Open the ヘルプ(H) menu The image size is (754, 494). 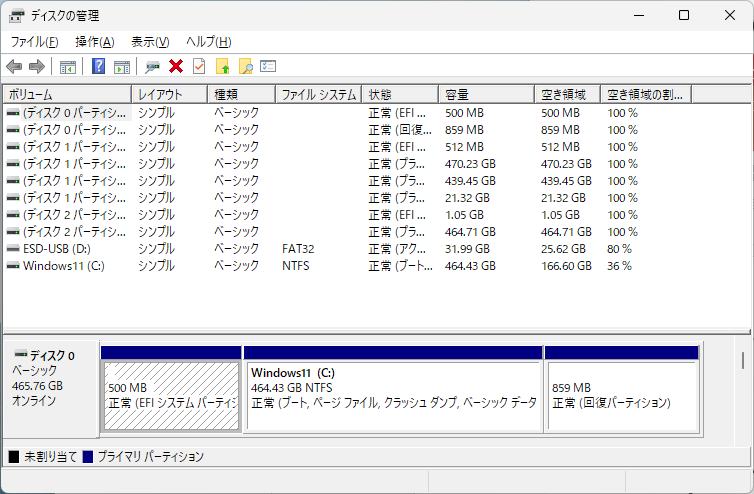[209, 42]
